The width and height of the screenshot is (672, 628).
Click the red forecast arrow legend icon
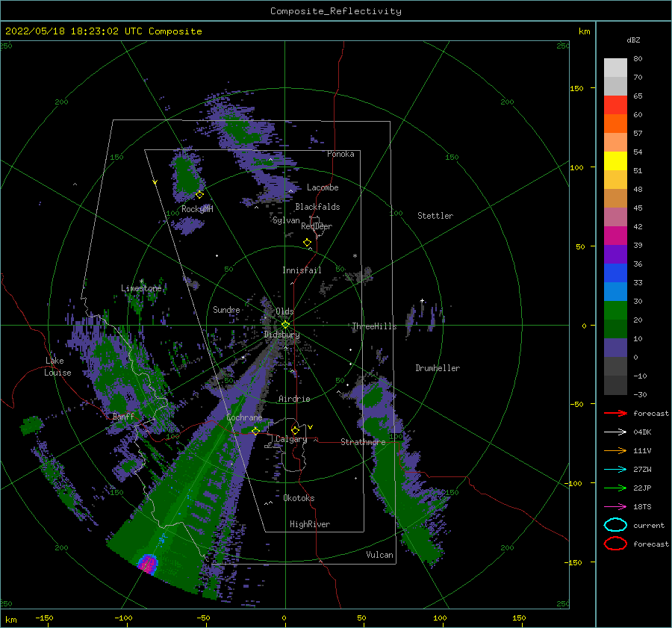615,413
